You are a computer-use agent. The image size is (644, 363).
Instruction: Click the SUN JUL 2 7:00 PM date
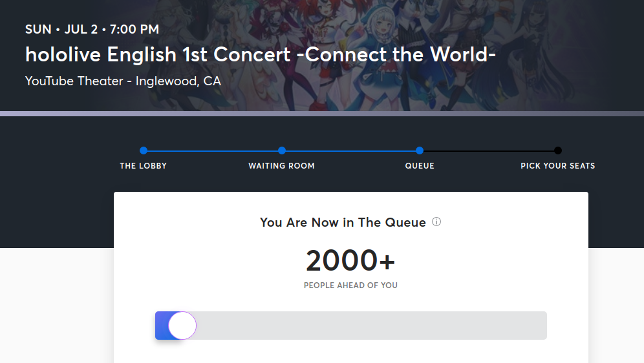tap(92, 29)
